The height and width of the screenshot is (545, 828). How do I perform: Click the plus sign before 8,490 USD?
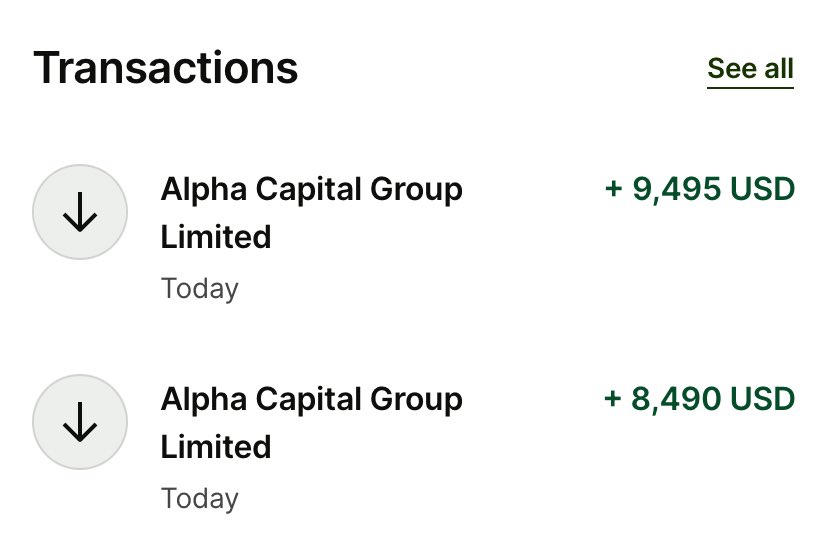(x=614, y=399)
